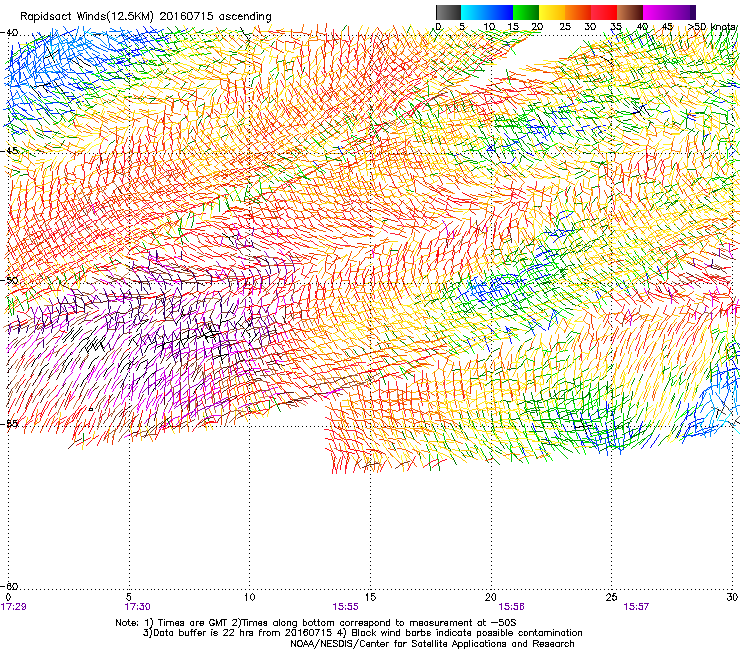This screenshot has height=650, width=740.
Task: Click the 'NOAA/NESDIS/Center for Satellite Applications and Research' credit
Action: click(x=432, y=644)
